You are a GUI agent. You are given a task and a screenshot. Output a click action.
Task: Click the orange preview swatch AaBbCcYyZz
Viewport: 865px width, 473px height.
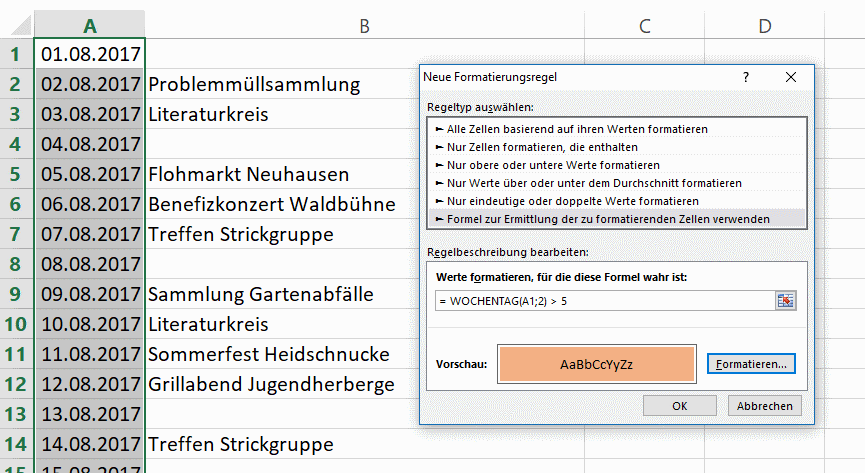click(597, 364)
